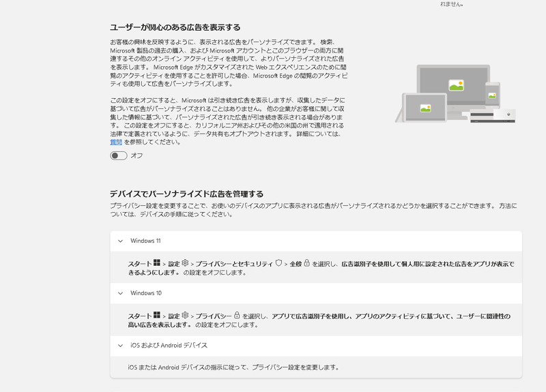Click the text iOS または Android デバイスの指示に従って
The width and height of the screenshot is (546, 392).
click(x=188, y=367)
